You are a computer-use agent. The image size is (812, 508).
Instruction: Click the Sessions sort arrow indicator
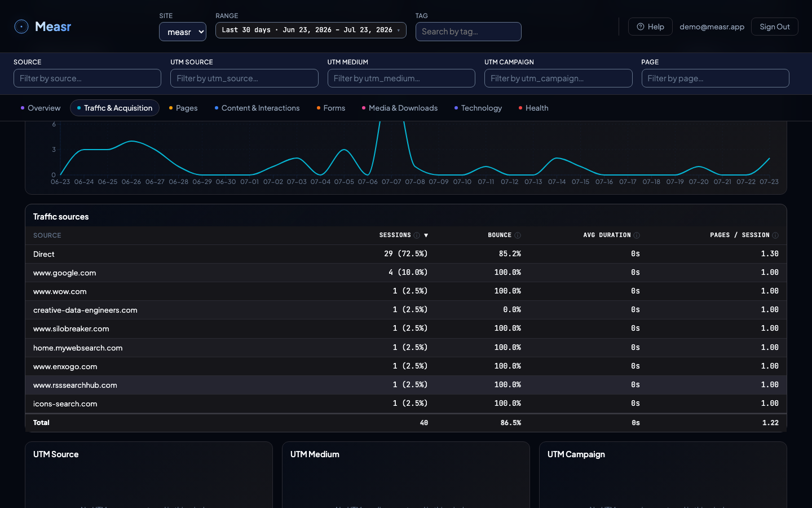point(426,235)
